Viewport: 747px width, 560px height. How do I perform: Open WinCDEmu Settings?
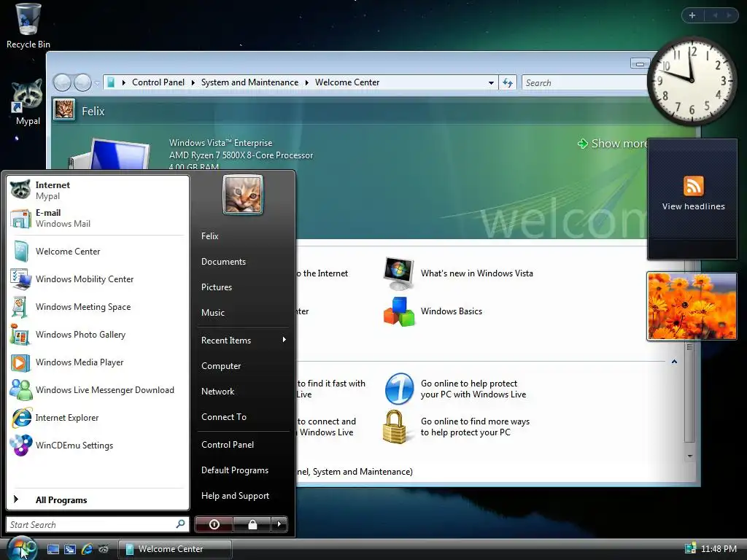(x=98, y=446)
